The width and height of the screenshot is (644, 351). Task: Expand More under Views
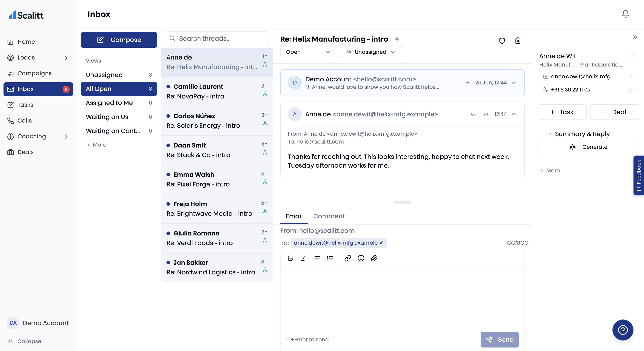pyautogui.click(x=97, y=145)
